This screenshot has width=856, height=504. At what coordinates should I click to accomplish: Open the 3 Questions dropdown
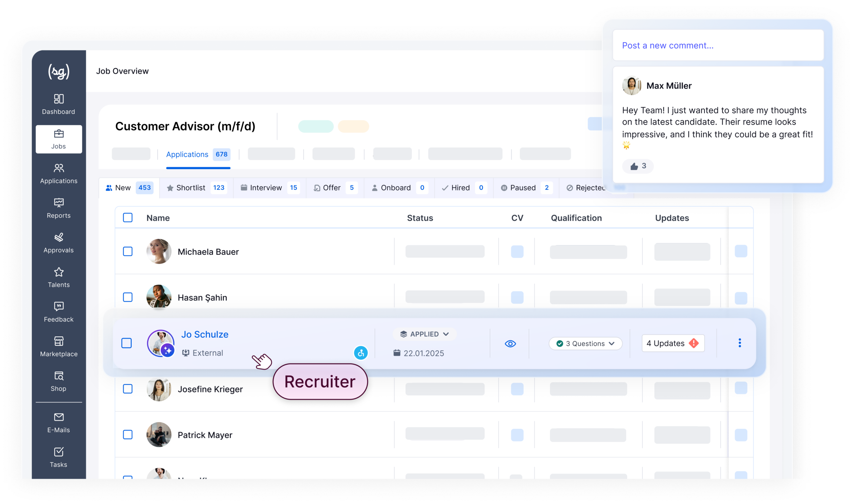(585, 343)
